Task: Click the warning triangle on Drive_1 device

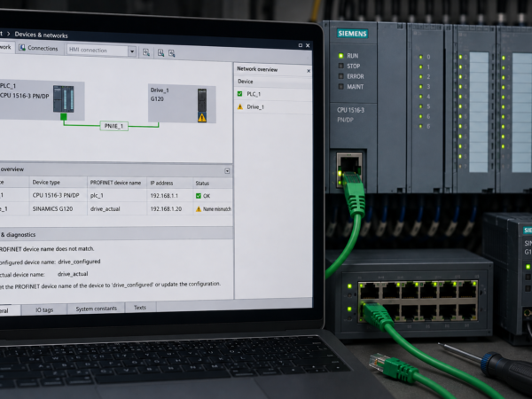Action: point(202,118)
